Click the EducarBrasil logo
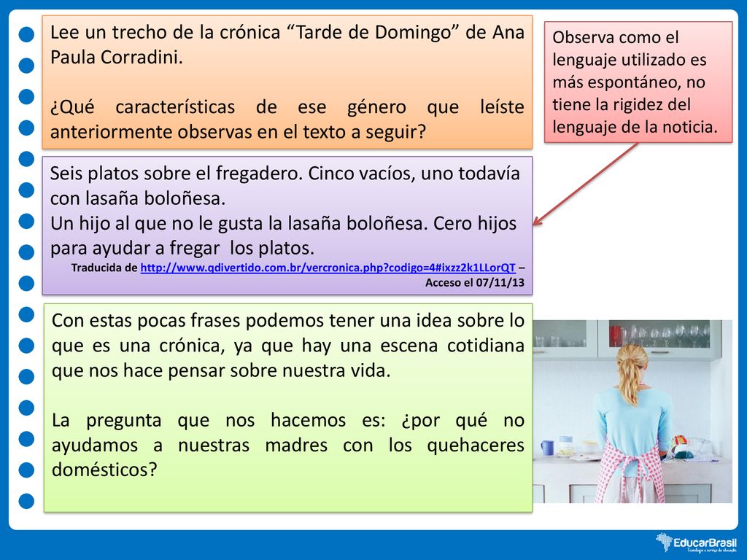The image size is (747, 560). tap(696, 542)
